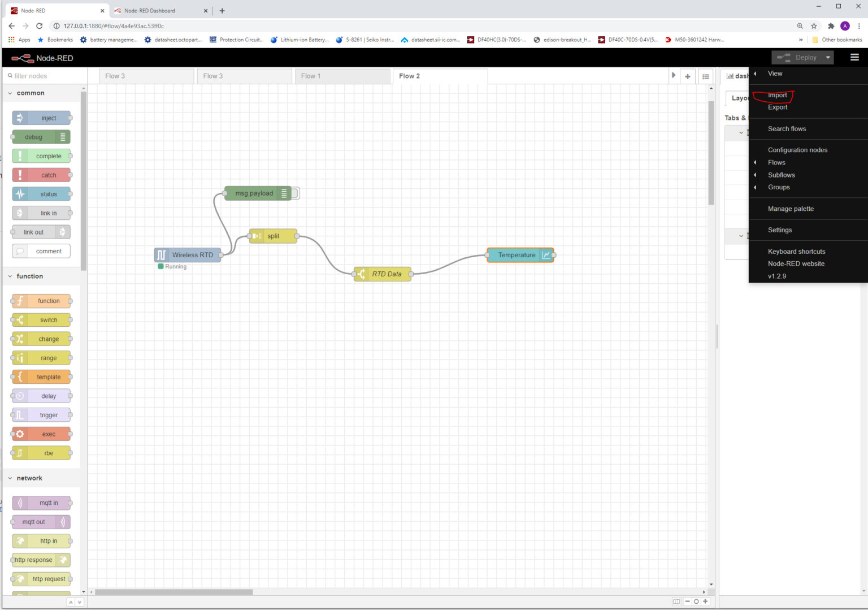
Task: Expand the Flows submenu
Action: point(808,162)
